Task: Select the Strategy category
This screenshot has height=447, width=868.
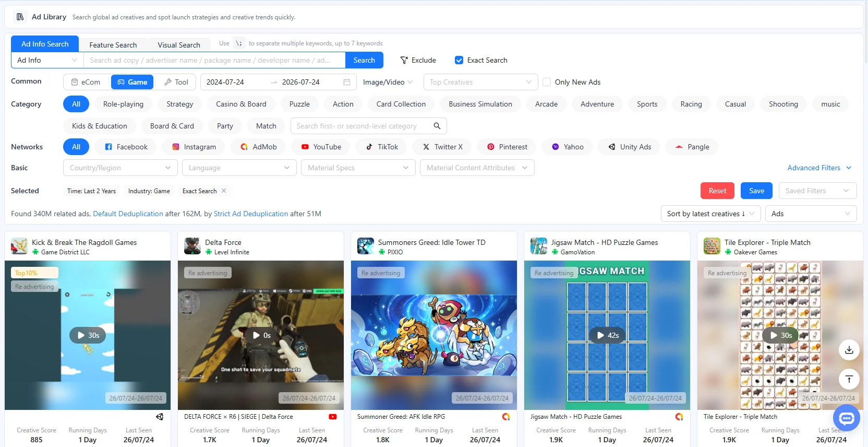Action: tap(179, 104)
